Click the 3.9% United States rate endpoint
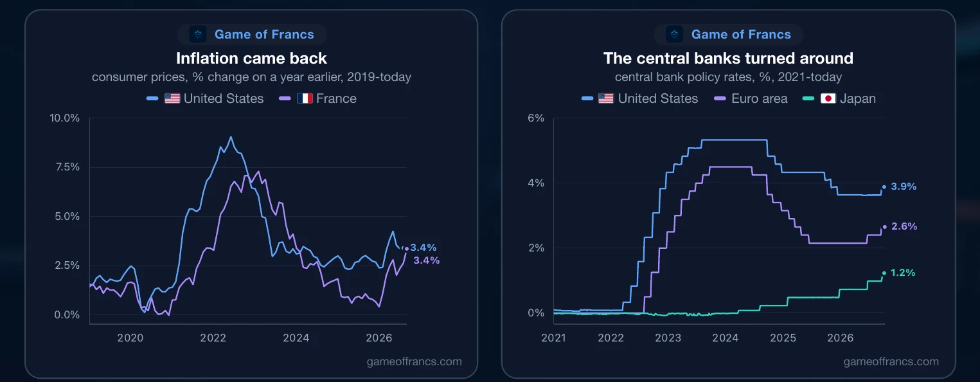This screenshot has height=382, width=980. 884,186
